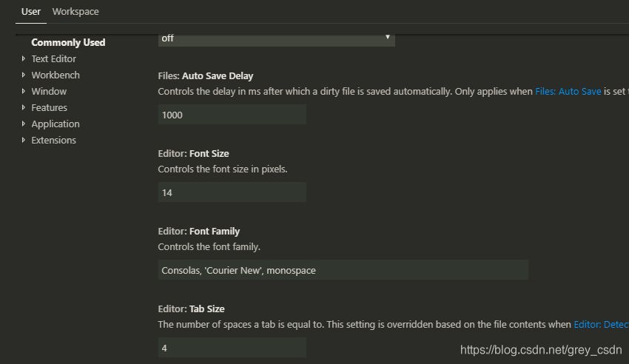Click the Font Family text field

(x=343, y=270)
